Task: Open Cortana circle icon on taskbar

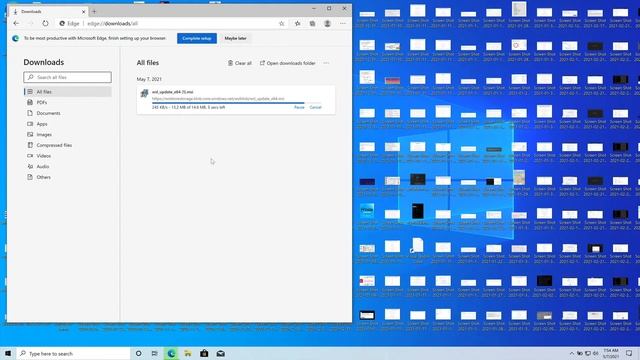Action: click(x=138, y=353)
